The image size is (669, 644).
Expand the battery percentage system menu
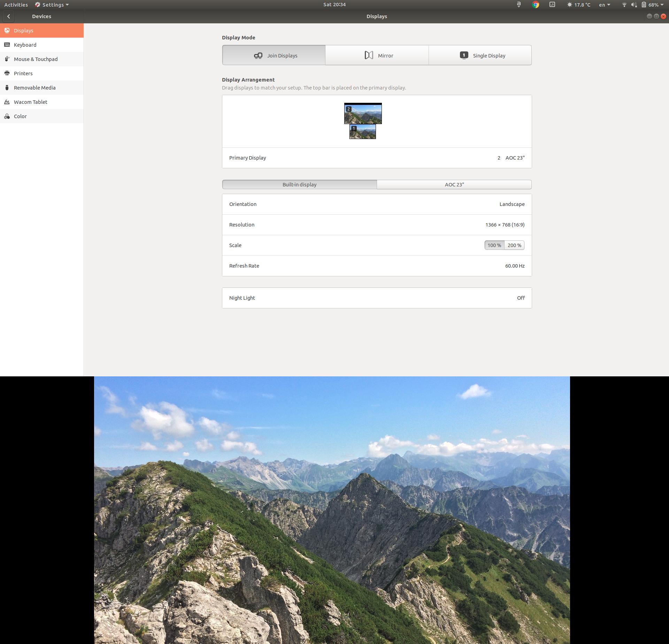click(x=654, y=5)
